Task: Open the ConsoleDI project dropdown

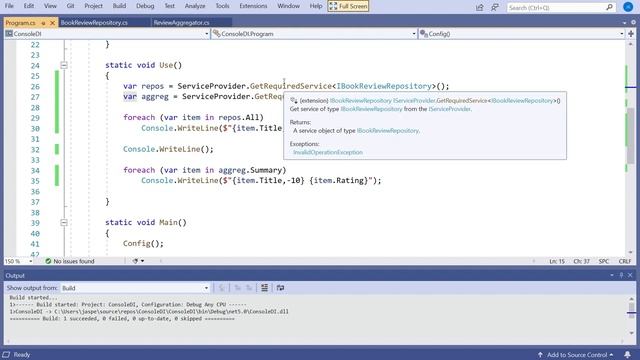Action: pos(107,34)
